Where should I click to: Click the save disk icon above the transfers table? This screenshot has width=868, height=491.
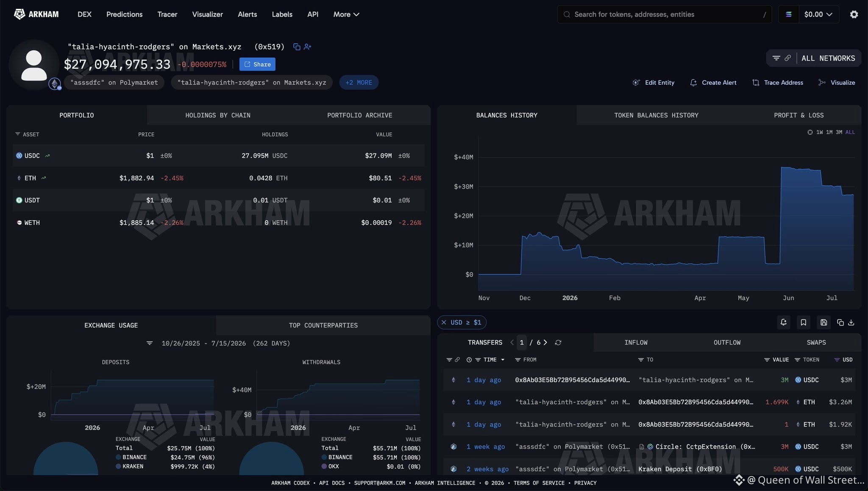[x=823, y=322]
